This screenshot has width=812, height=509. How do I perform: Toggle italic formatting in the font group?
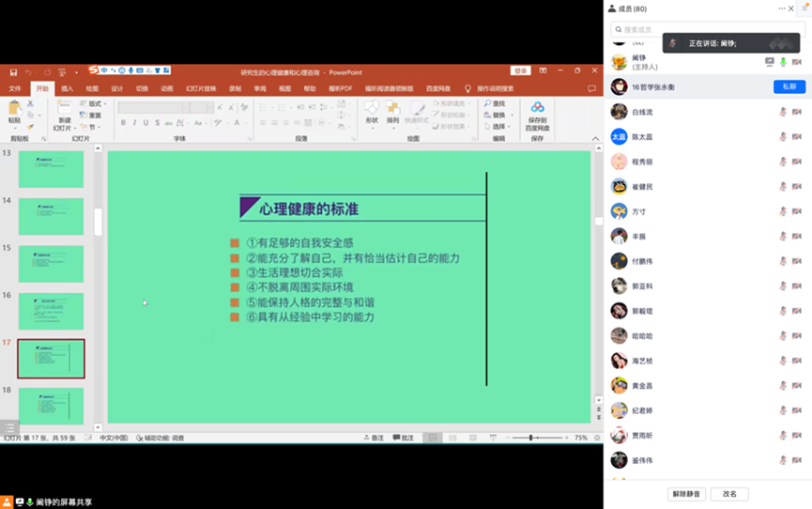(134, 123)
